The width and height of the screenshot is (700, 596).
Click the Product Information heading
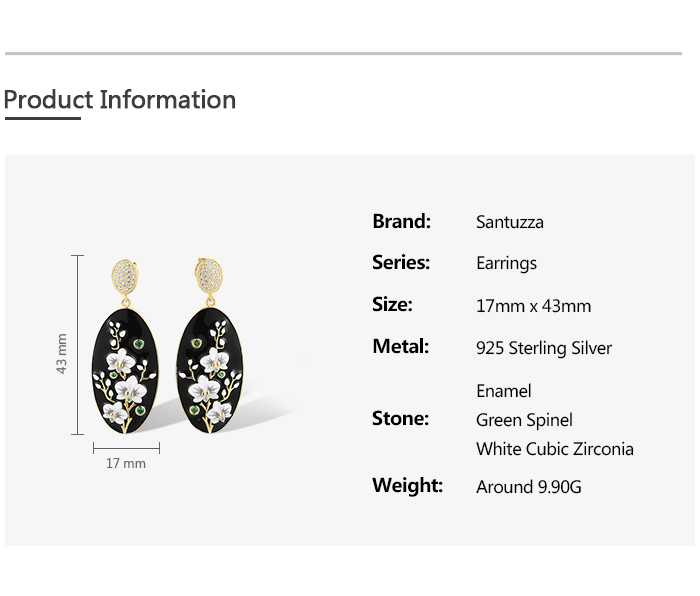coord(120,100)
